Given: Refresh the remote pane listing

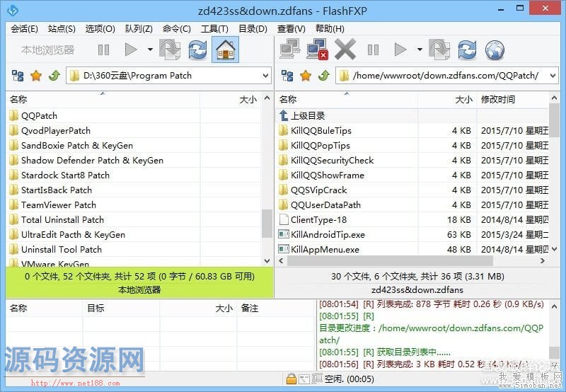Looking at the screenshot, I should coord(467,50).
